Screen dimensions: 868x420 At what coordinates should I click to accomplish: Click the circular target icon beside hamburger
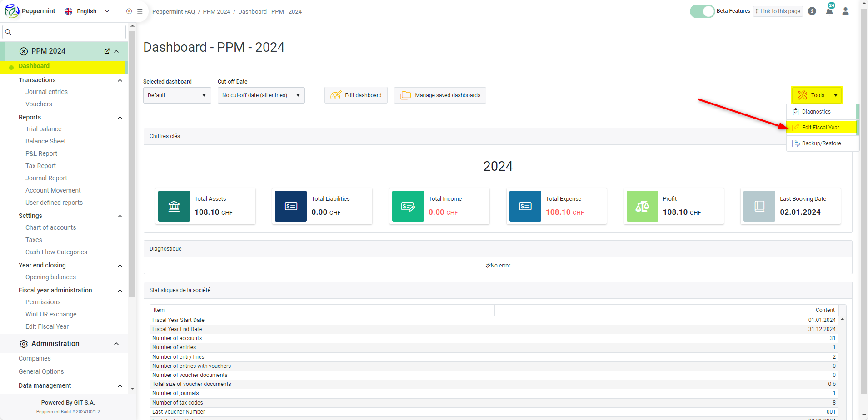[x=129, y=11]
